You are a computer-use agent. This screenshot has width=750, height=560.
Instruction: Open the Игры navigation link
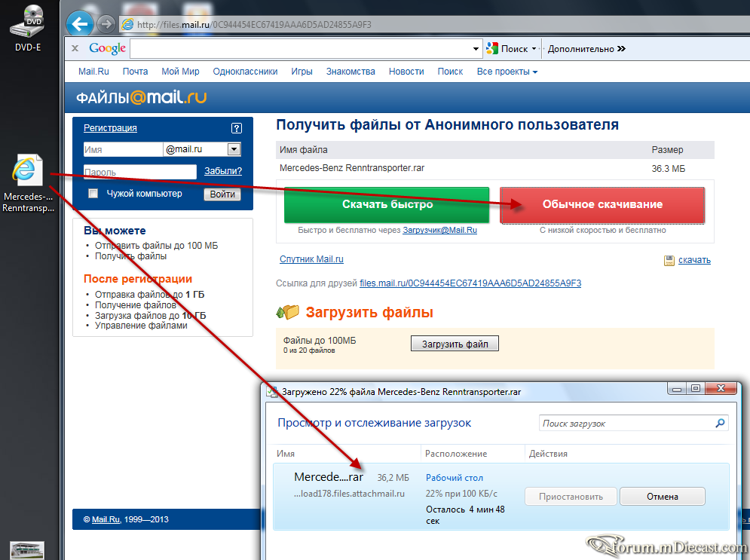(x=302, y=72)
